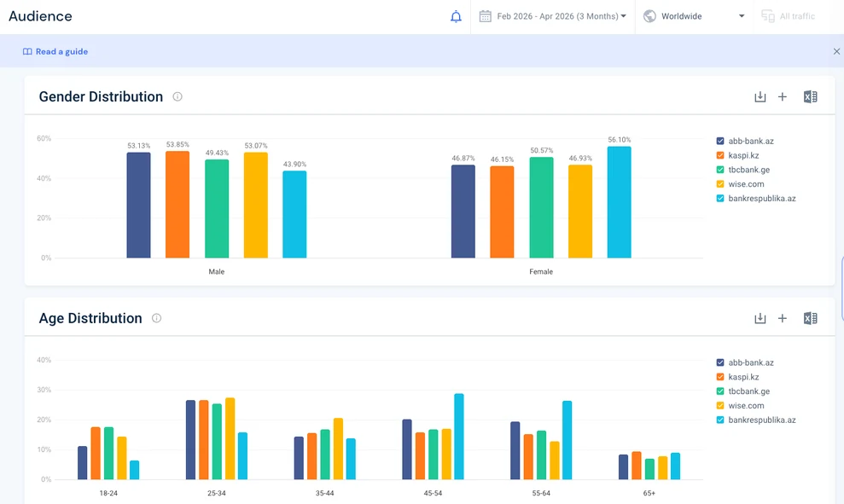Click the Gender Distribution heading

101,97
